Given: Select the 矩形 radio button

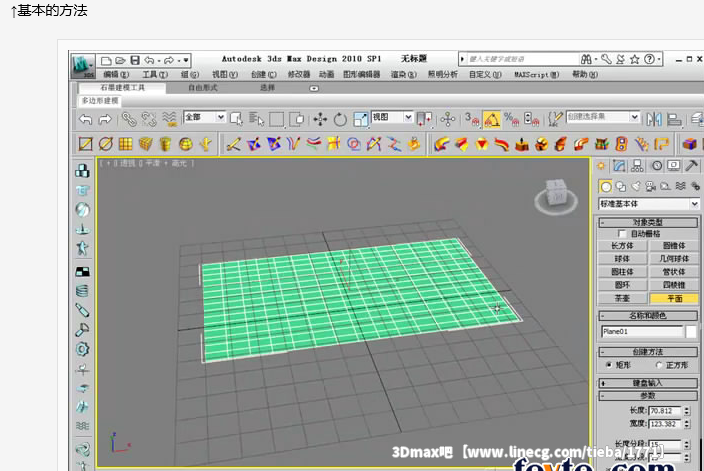Looking at the screenshot, I should point(609,365).
